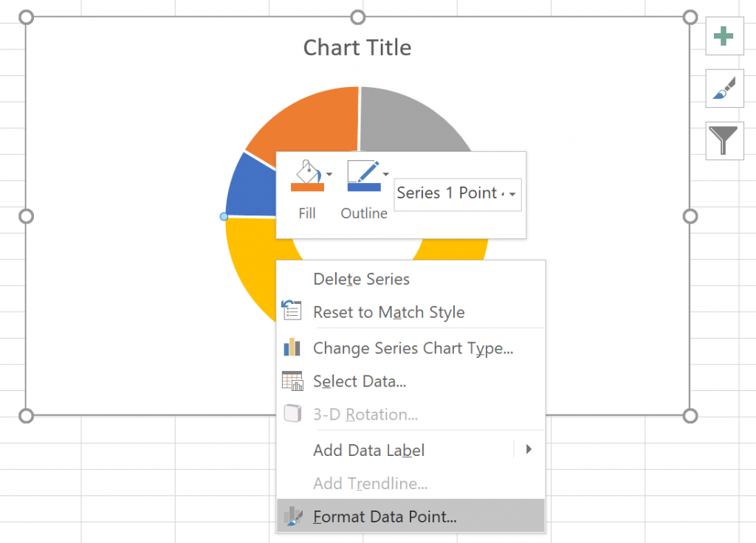Click the Select Data table icon

[x=292, y=381]
